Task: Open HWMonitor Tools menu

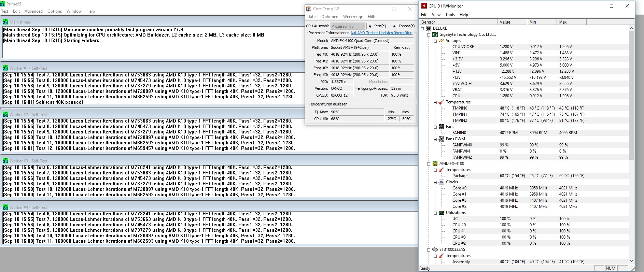Action: pyautogui.click(x=450, y=15)
